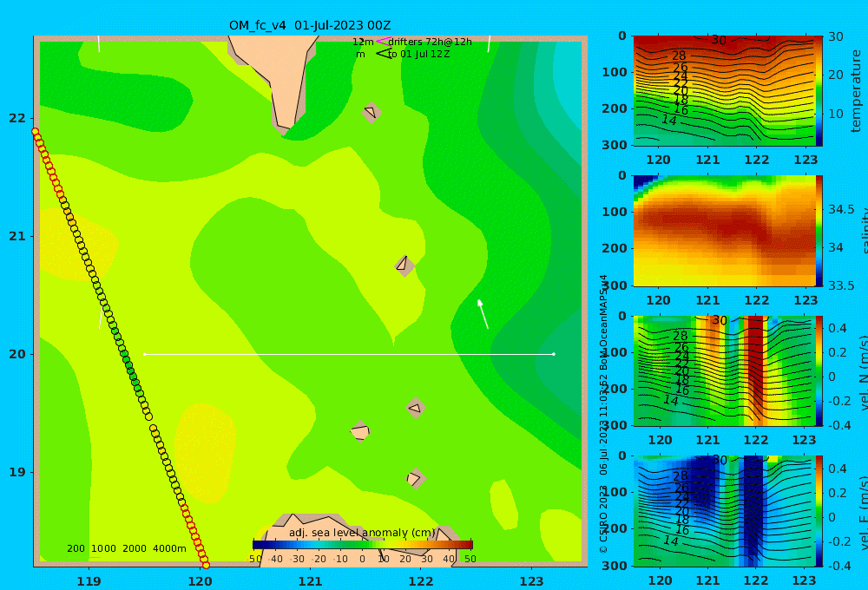Click the temperature panel color bar
Screen dimensions: 868x590
pyautogui.click(x=819, y=91)
